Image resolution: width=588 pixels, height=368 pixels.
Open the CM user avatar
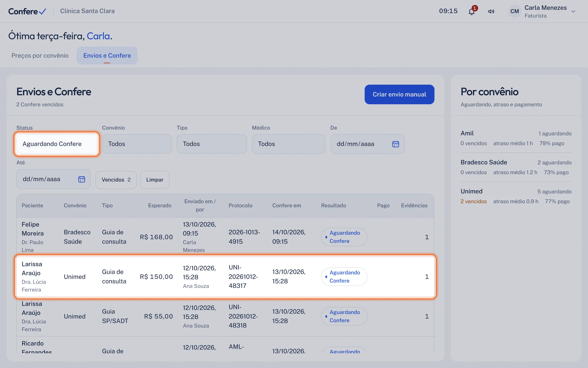[x=514, y=11]
